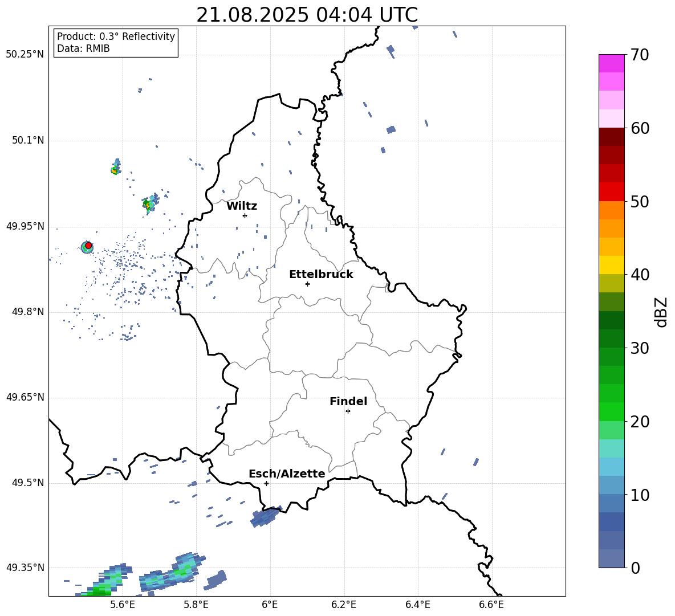Click the 6.4°E longitude label
The height and width of the screenshot is (616, 675).
pos(417,605)
